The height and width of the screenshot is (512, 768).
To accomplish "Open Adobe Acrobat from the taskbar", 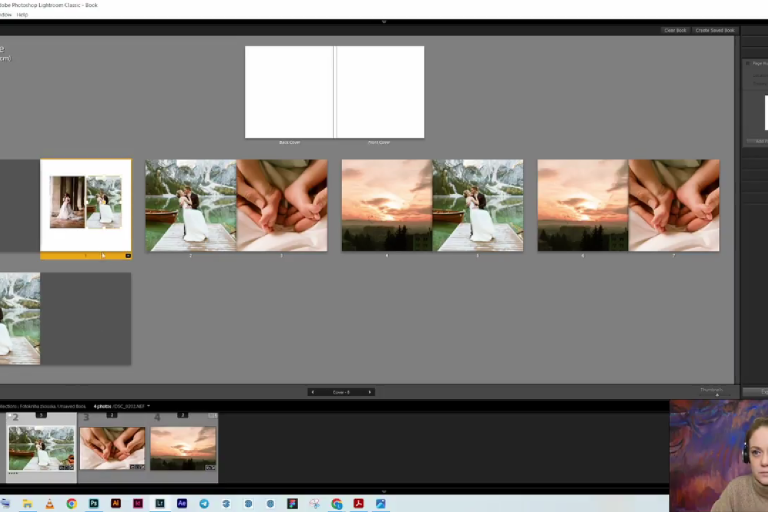I will [359, 503].
